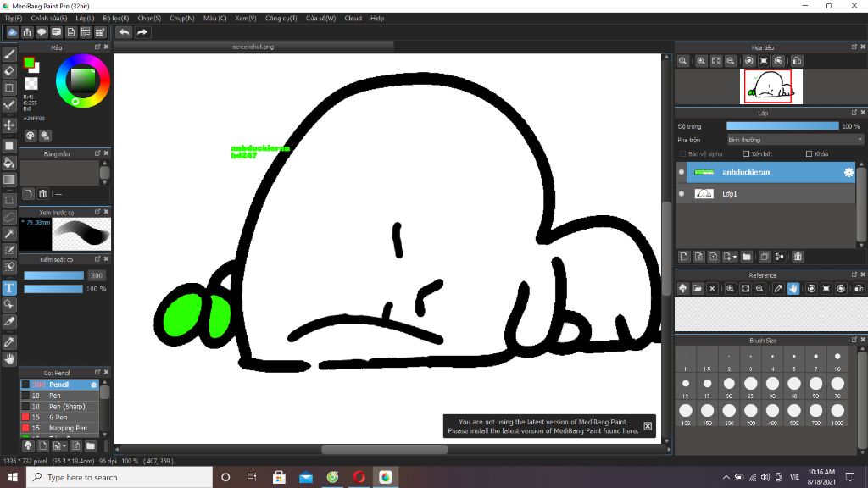Click the cloud save toolbar icon
868x488 pixels.
click(12, 32)
